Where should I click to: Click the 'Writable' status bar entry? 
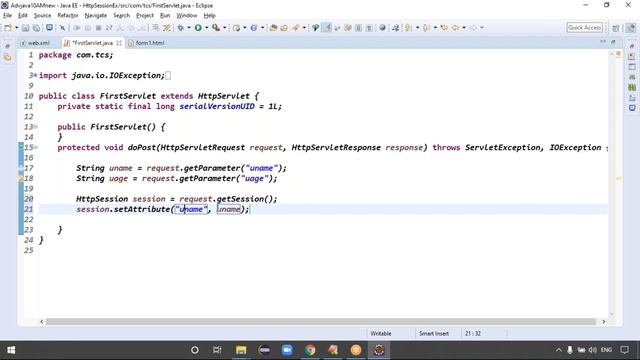click(380, 333)
